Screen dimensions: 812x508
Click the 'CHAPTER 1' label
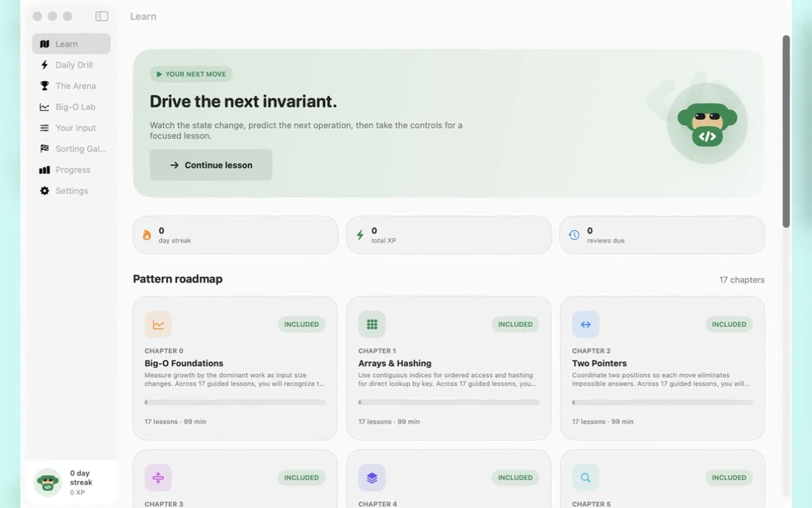point(377,351)
